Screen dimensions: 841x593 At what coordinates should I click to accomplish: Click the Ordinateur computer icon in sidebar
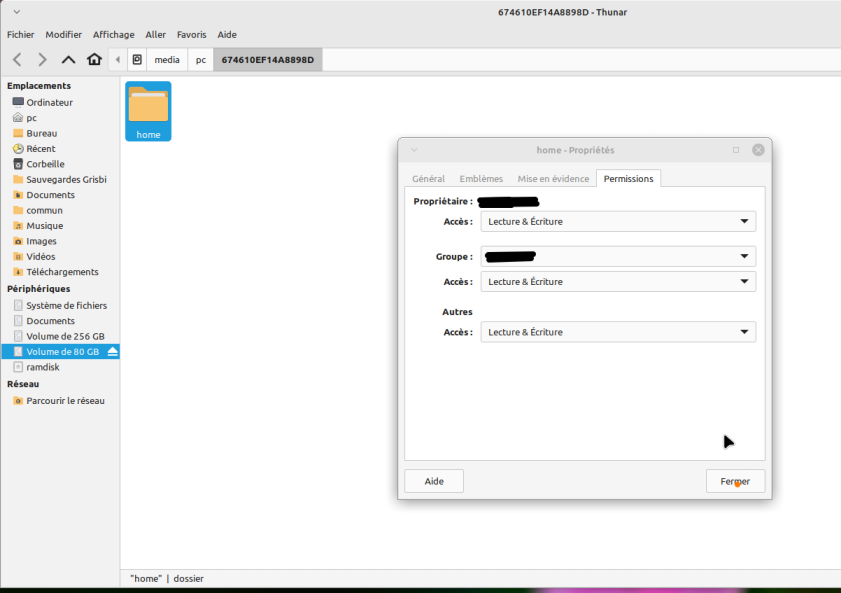(x=18, y=102)
